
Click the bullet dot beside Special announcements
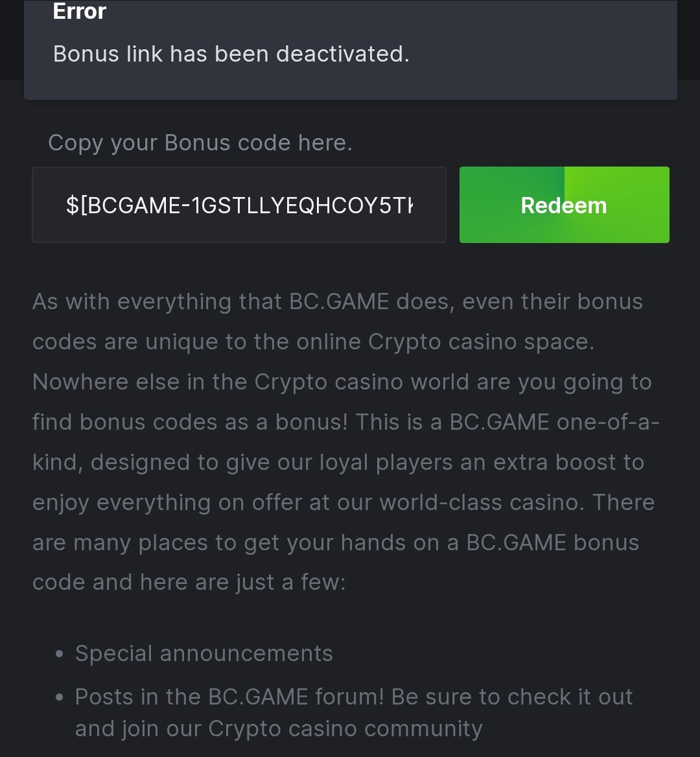[60, 655]
